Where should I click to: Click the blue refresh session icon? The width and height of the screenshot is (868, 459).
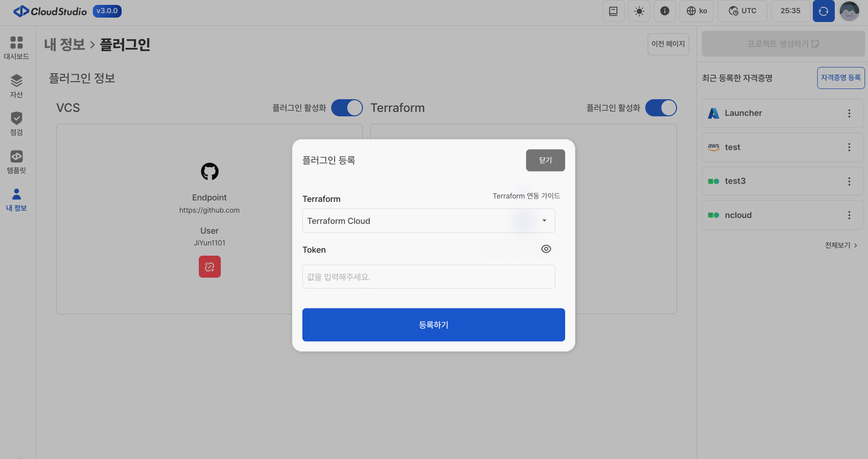click(823, 11)
